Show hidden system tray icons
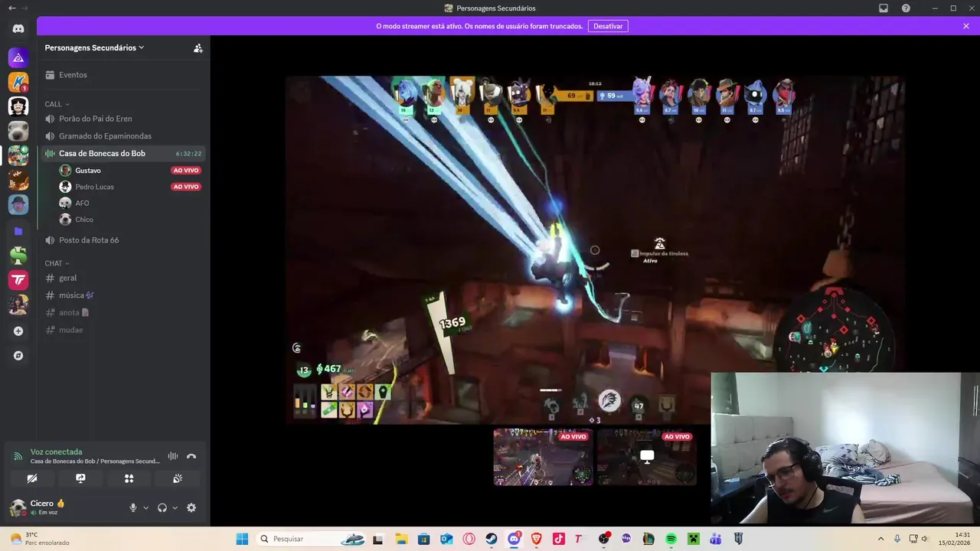Screen dimensions: 980x551 [880, 539]
